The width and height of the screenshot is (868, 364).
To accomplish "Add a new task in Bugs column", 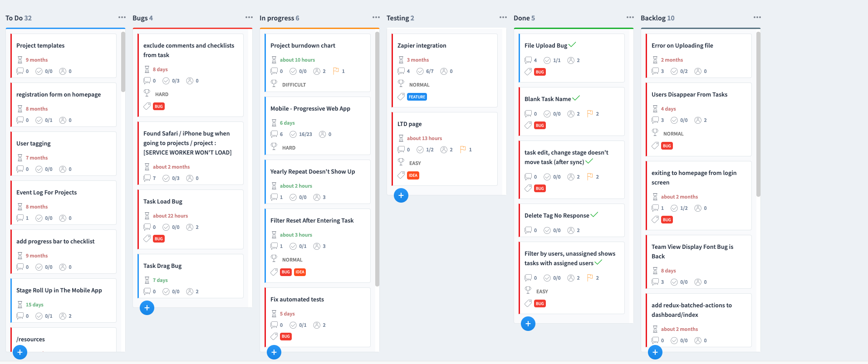I will (147, 308).
